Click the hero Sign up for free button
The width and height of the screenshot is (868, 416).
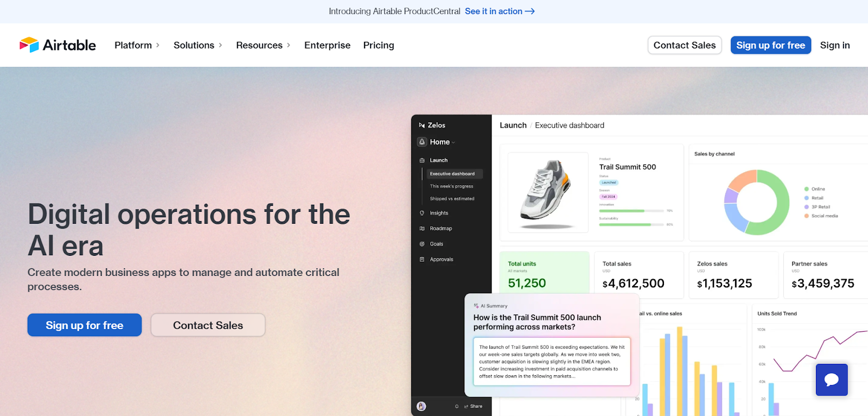click(x=85, y=325)
